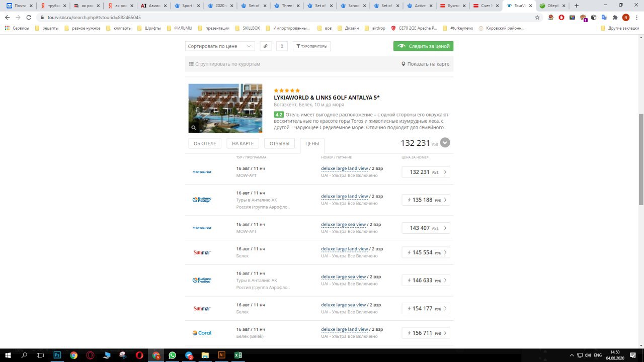Click Intourist logo in 132 231 row
Viewport: 644px width, 362px height.
pos(202,172)
